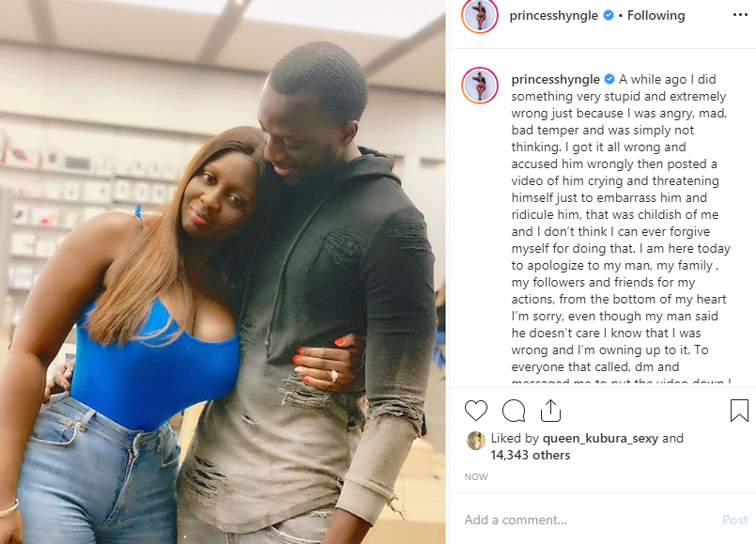Click queen_kubura_sexy small avatar
This screenshot has width=756, height=544.
tap(476, 441)
